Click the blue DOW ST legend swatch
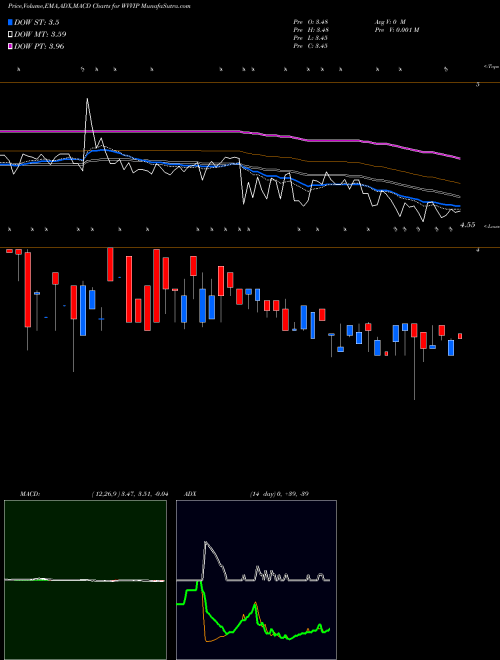The width and height of the screenshot is (500, 660). (x=10, y=23)
